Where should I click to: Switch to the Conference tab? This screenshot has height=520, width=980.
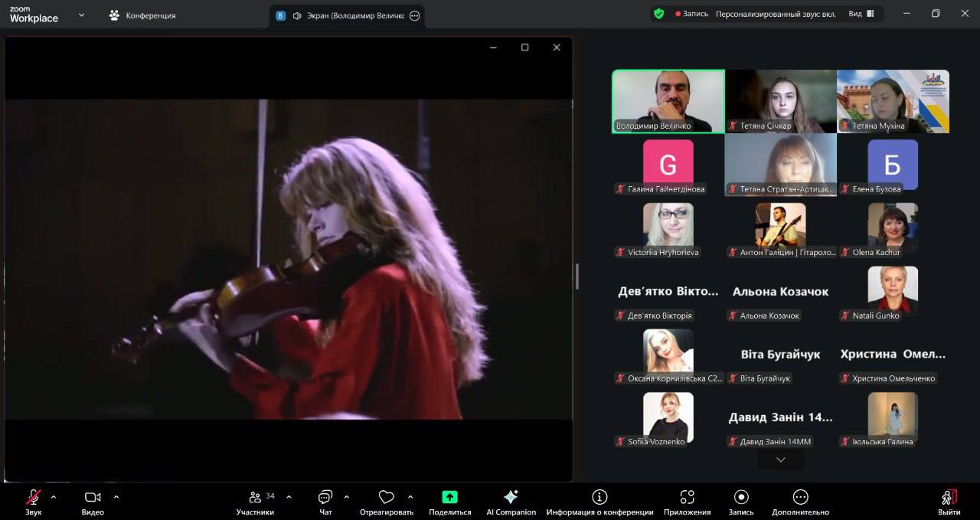point(142,15)
